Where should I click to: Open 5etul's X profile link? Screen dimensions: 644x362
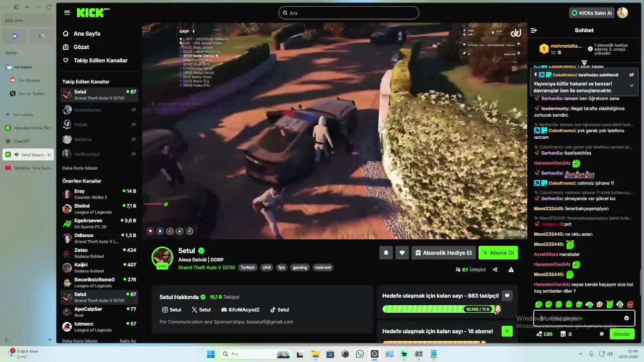coord(201,310)
